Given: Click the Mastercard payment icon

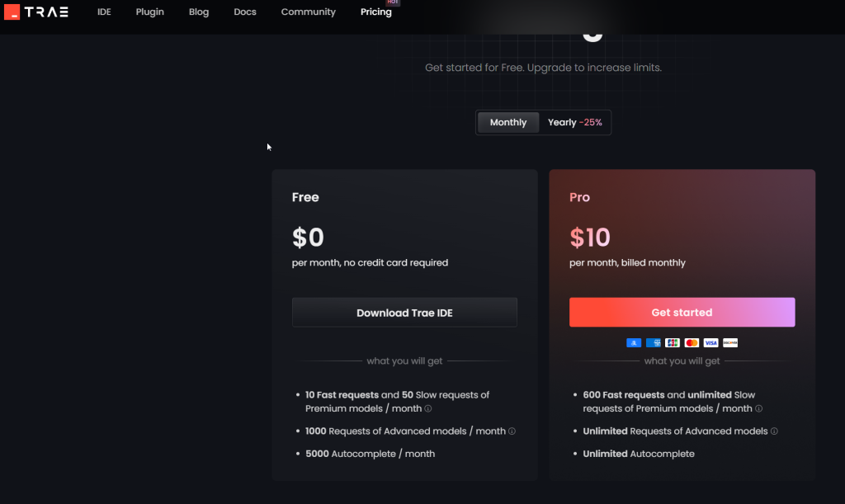Looking at the screenshot, I should (x=692, y=343).
